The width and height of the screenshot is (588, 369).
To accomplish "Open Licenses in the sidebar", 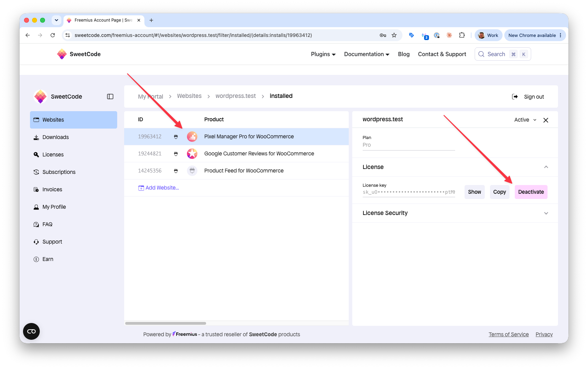I will (x=74, y=155).
